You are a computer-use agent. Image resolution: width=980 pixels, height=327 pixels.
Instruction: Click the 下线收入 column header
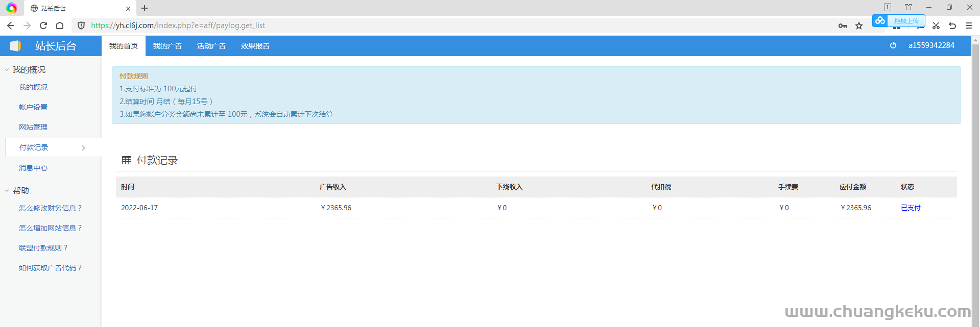click(x=510, y=187)
